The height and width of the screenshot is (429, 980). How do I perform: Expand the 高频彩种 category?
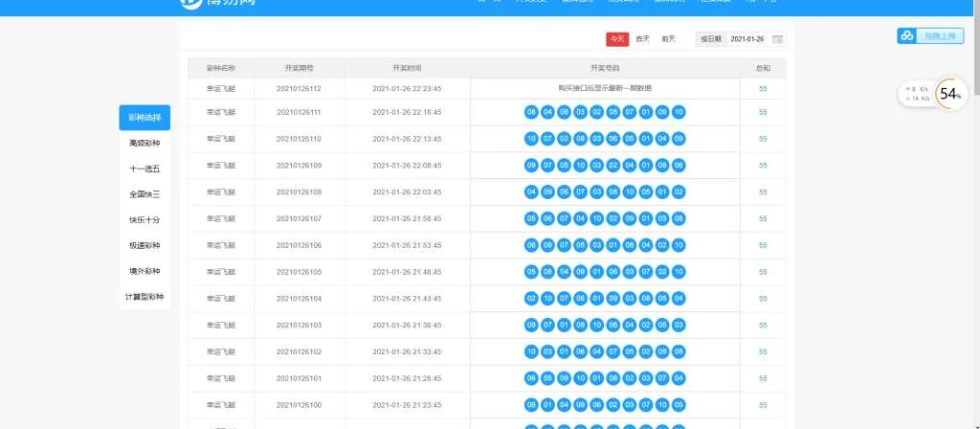(x=145, y=144)
